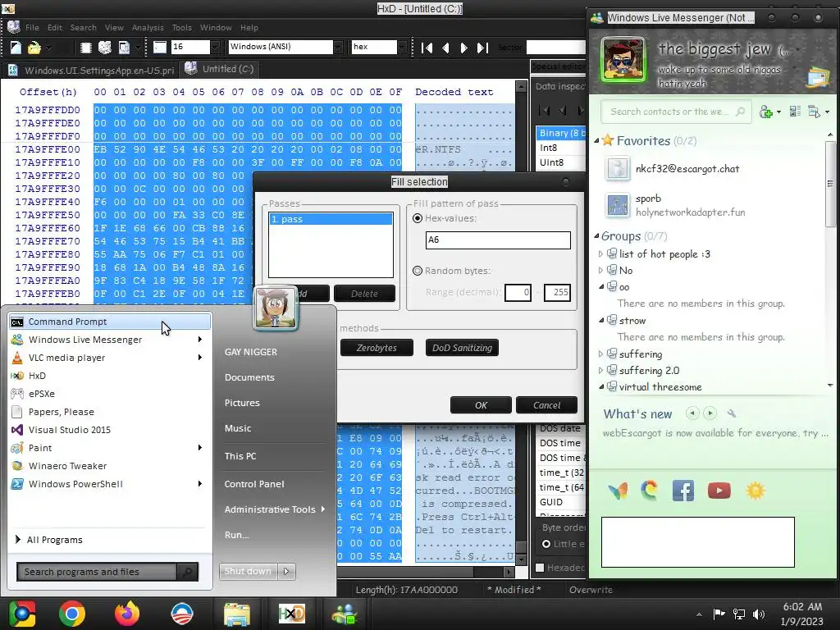This screenshot has width=840, height=630.
Task: Go to previous sector in HxD
Action: 445,48
